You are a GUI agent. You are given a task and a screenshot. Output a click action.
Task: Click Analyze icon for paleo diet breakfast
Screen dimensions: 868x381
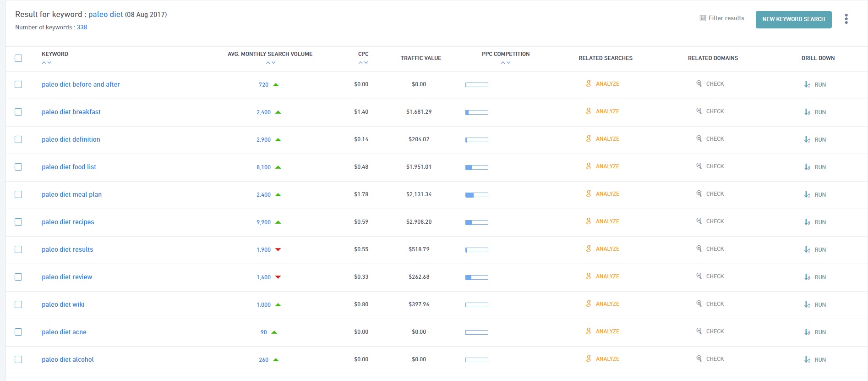[589, 111]
